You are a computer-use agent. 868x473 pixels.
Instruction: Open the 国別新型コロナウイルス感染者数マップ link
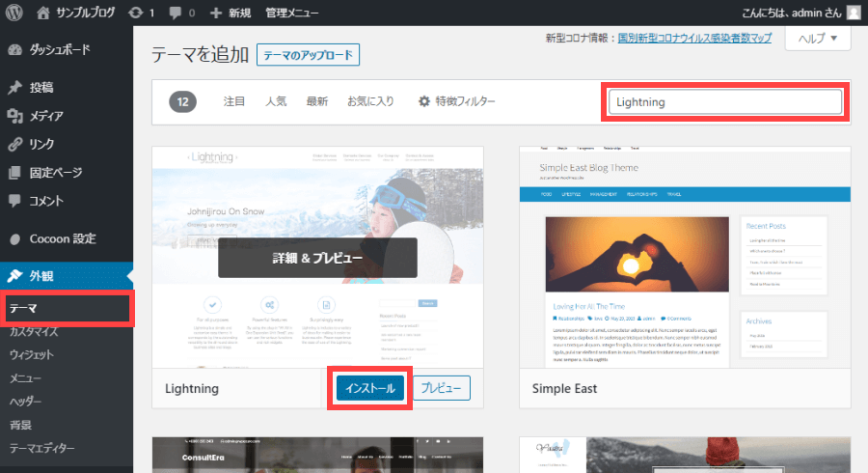[x=694, y=38]
